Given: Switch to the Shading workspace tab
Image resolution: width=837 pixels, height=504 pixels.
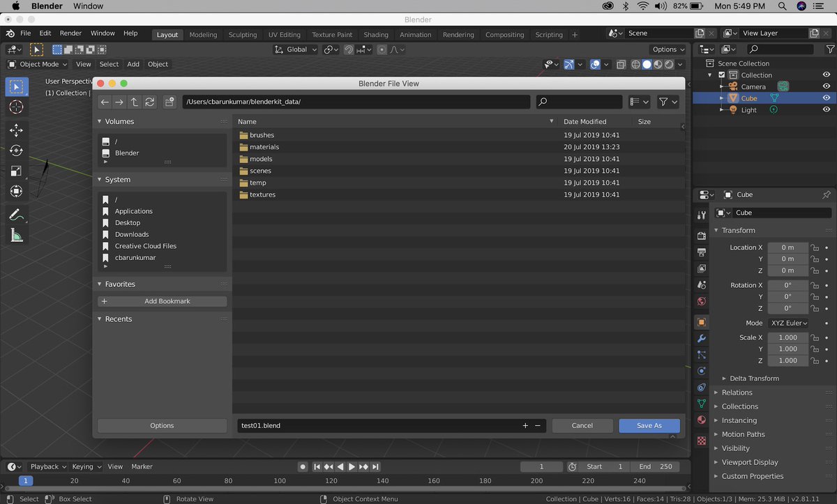Looking at the screenshot, I should point(376,35).
